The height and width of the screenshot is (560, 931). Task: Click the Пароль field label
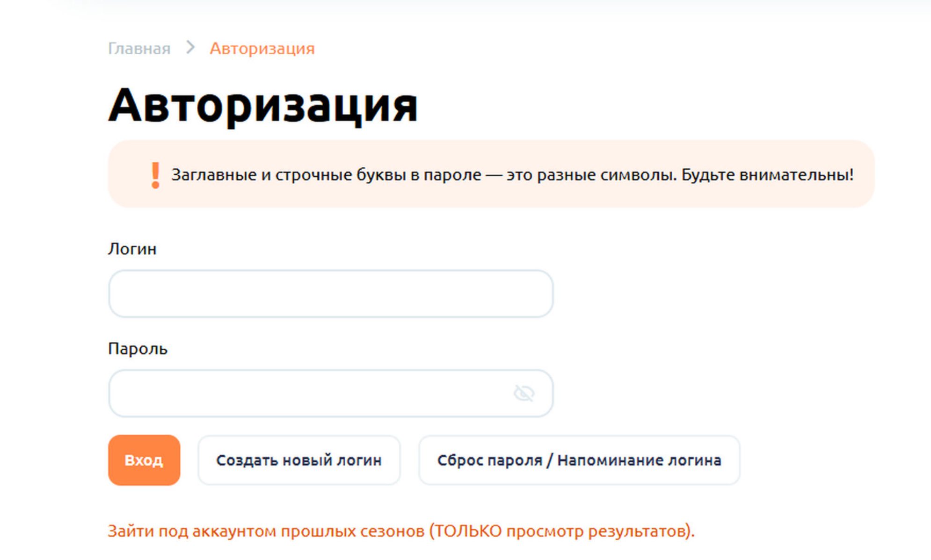[138, 349]
